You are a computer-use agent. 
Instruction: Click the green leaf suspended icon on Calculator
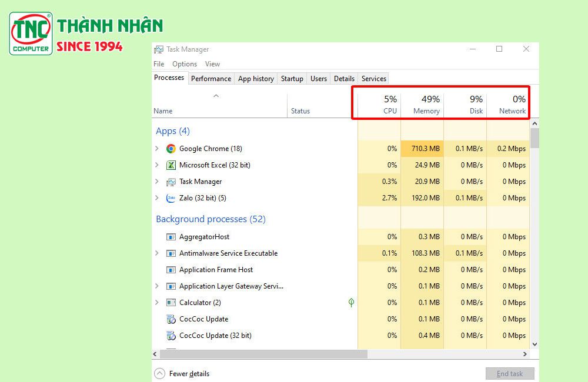351,303
